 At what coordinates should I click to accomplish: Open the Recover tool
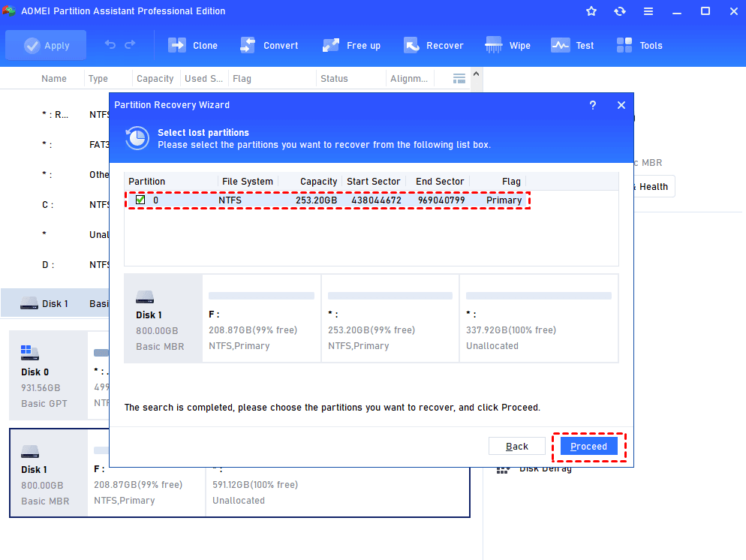434,46
